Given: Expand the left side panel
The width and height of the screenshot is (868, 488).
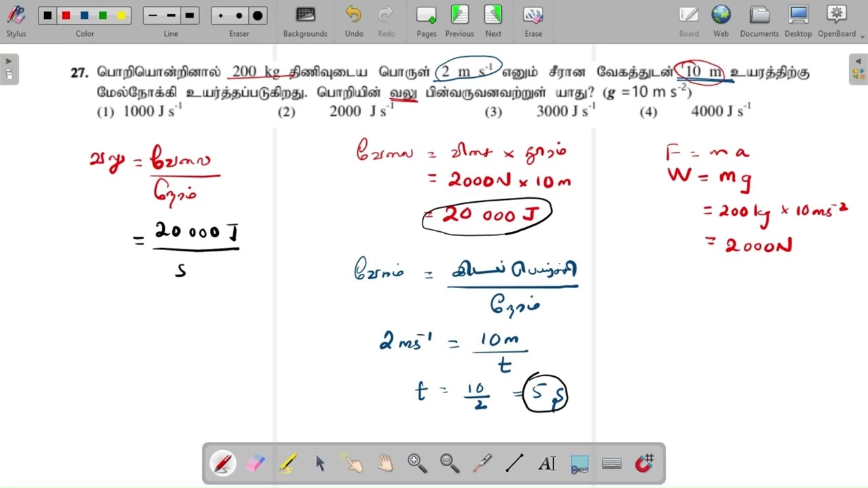Looking at the screenshot, I should 9,69.
